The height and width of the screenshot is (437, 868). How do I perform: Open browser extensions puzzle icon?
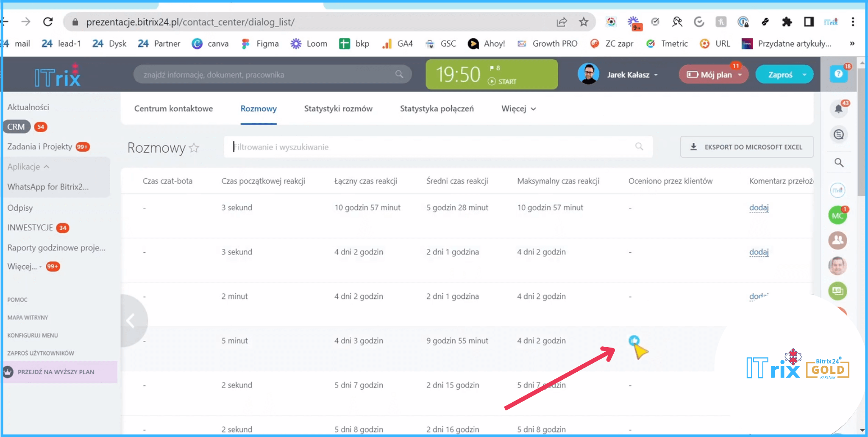click(787, 22)
